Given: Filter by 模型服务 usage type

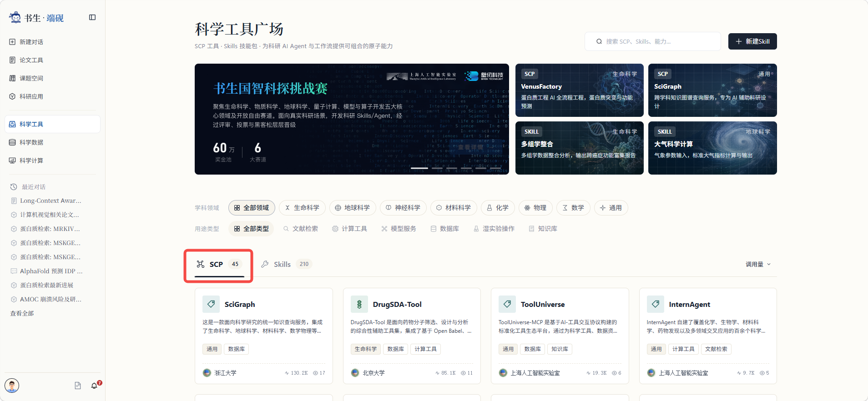Looking at the screenshot, I should pos(399,229).
